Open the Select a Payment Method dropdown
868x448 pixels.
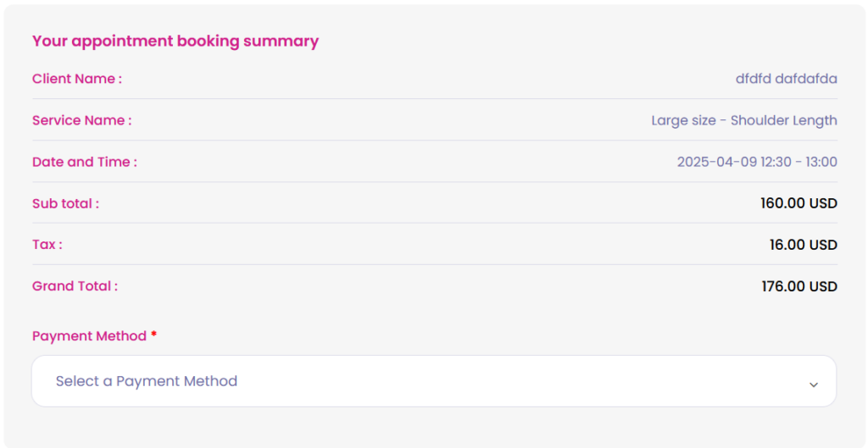tap(434, 381)
